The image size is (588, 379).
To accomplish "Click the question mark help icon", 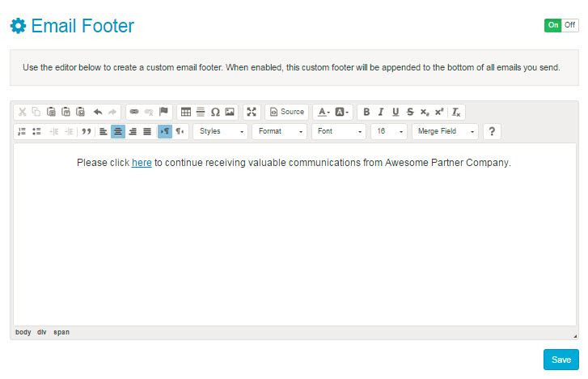I will pos(491,131).
